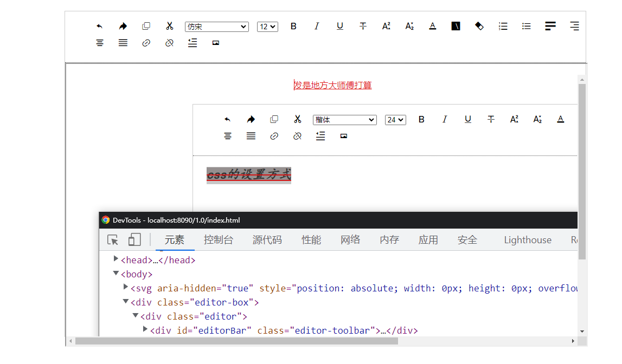This screenshot has width=622, height=364.
Task: Switch to the 控制台 tab in DevTools
Action: (219, 240)
